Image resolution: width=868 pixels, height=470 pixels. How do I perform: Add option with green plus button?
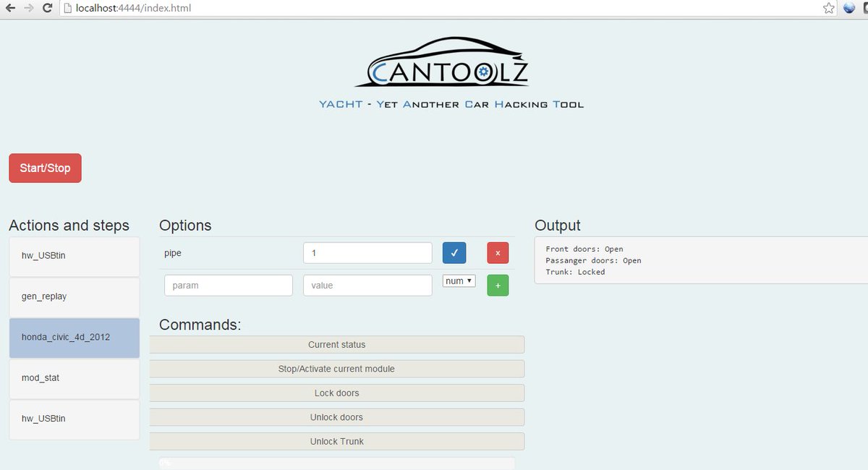498,286
